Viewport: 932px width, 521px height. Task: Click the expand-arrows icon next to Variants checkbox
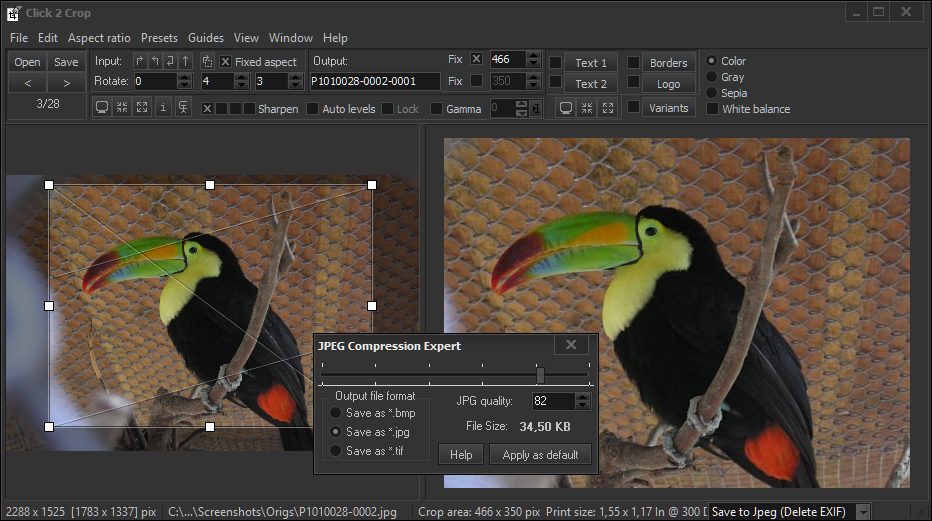(607, 108)
